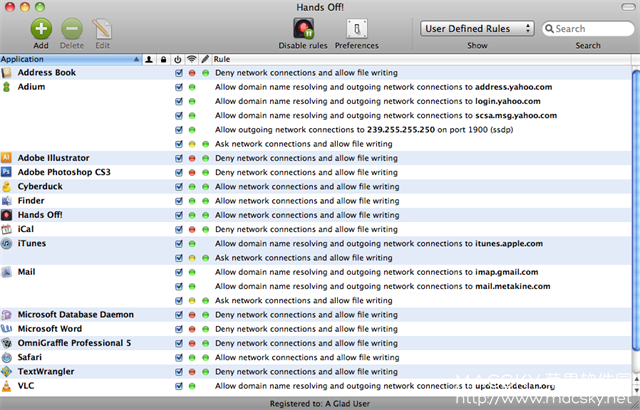
Task: Sort by the Application column header
Action: tap(71, 60)
